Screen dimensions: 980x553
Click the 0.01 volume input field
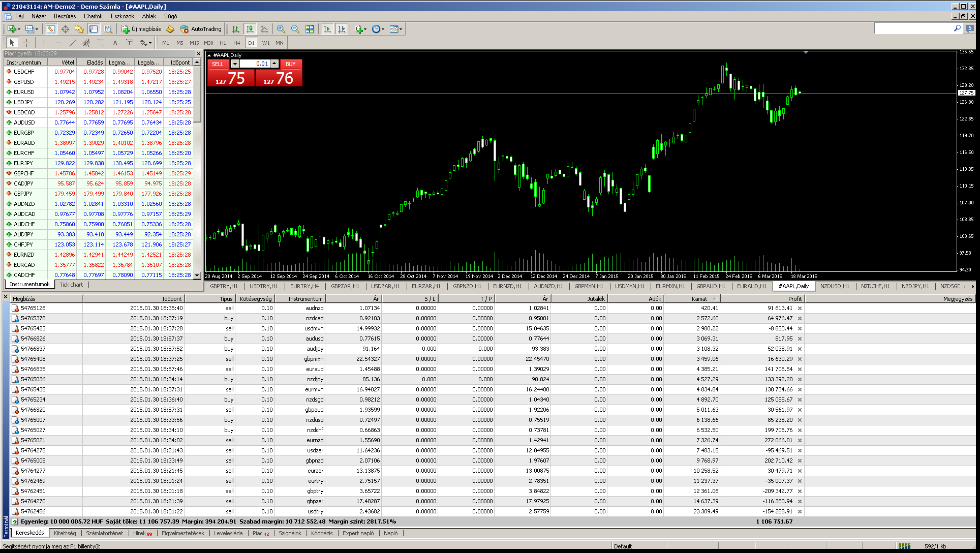(255, 64)
